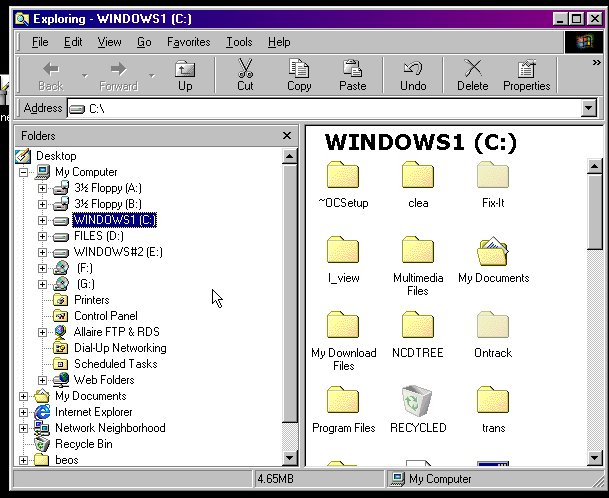This screenshot has width=609, height=498.
Task: Expand the Web Folders tree node
Action: point(42,380)
